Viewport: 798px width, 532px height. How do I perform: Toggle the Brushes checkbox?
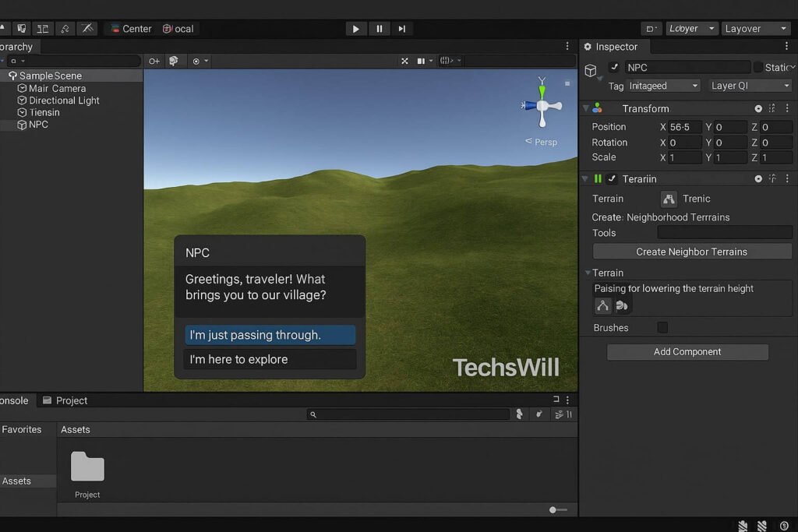662,328
